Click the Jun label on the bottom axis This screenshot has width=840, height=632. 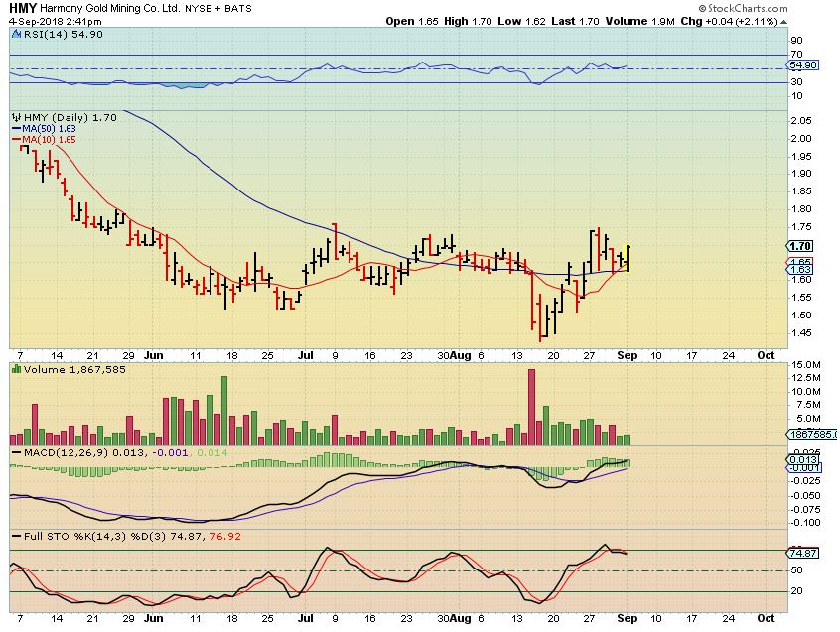click(154, 619)
